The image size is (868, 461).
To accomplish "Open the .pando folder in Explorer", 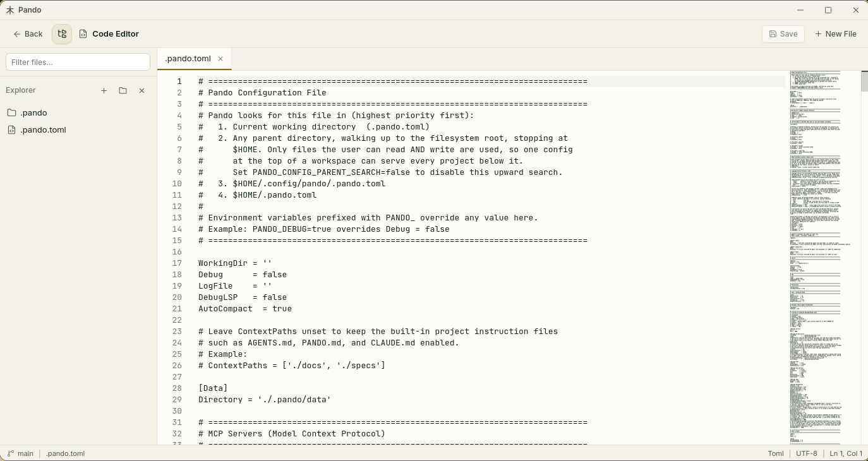I will coord(78,112).
